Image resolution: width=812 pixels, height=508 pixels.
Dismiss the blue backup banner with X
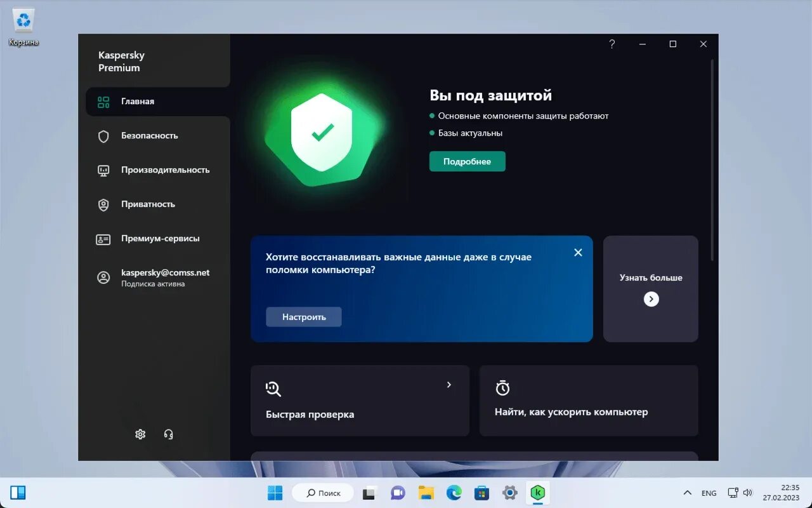578,252
